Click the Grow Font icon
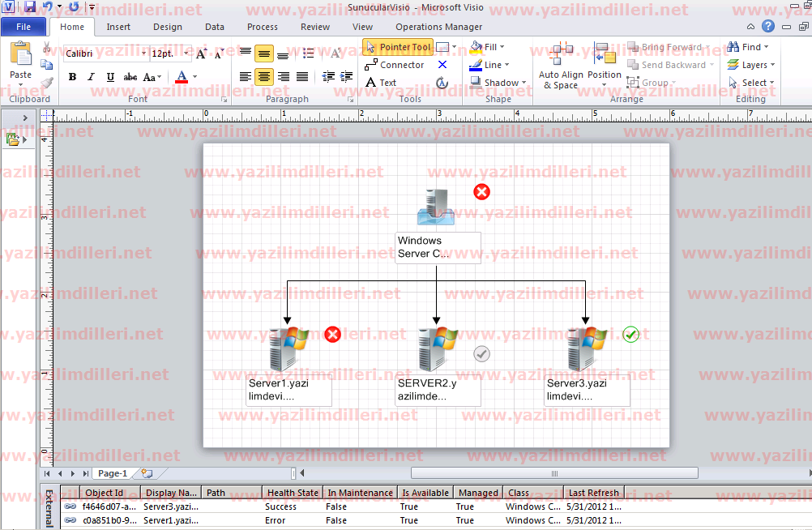Screen dimensions: 812x530 (x=202, y=54)
